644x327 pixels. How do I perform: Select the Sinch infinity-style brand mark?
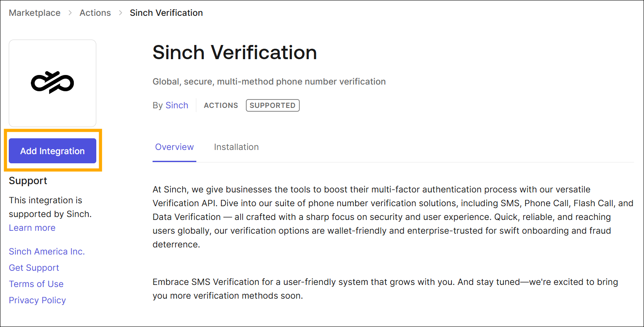point(52,82)
